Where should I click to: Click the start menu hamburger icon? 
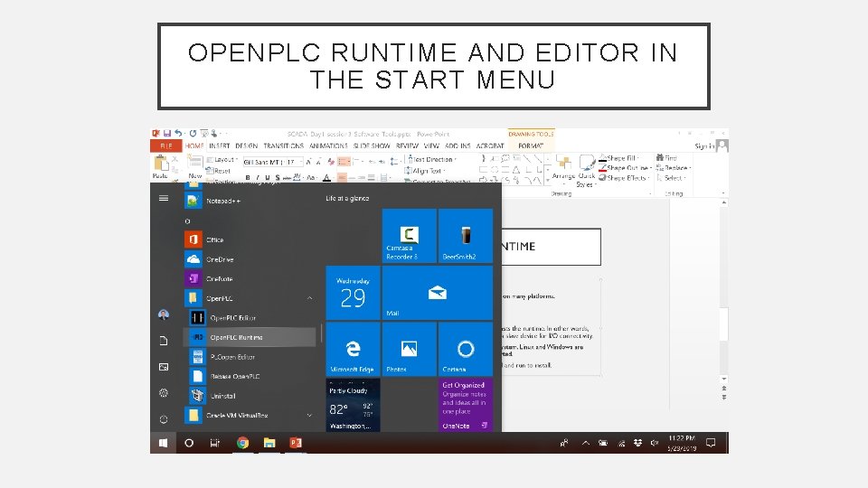click(x=164, y=198)
